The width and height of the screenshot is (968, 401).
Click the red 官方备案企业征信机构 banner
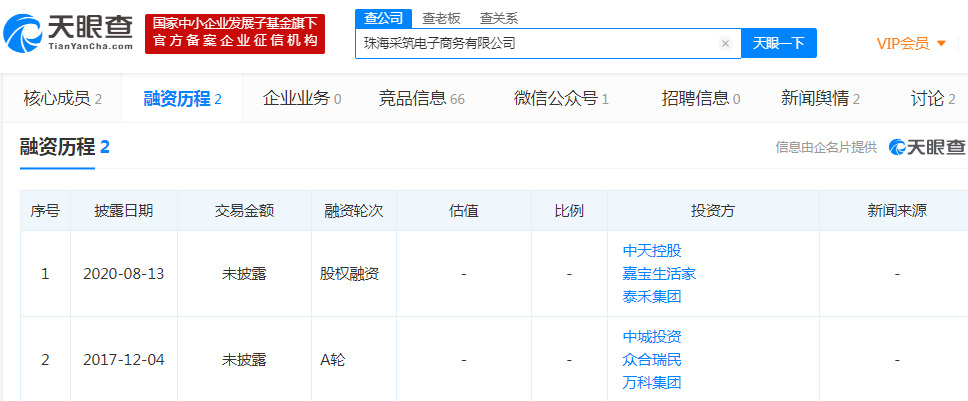235,33
